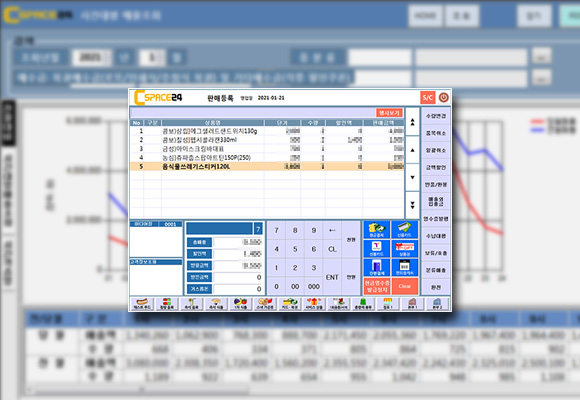Tap keypad digit 8

(x=295, y=230)
